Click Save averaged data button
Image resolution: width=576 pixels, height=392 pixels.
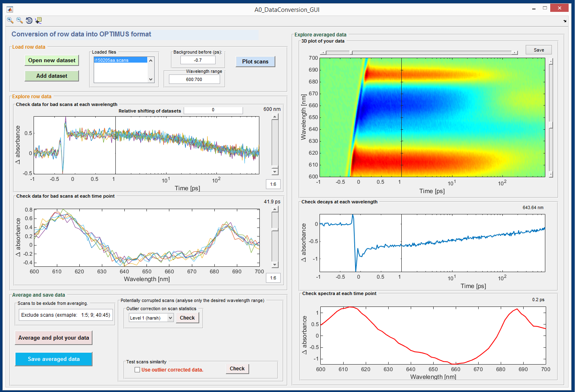pos(54,359)
